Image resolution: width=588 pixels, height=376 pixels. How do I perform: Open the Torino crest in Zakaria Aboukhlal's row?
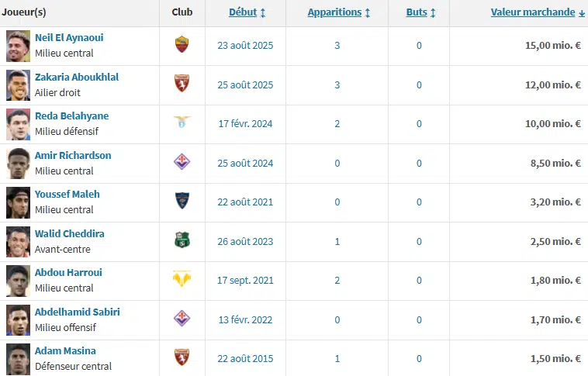[182, 85]
